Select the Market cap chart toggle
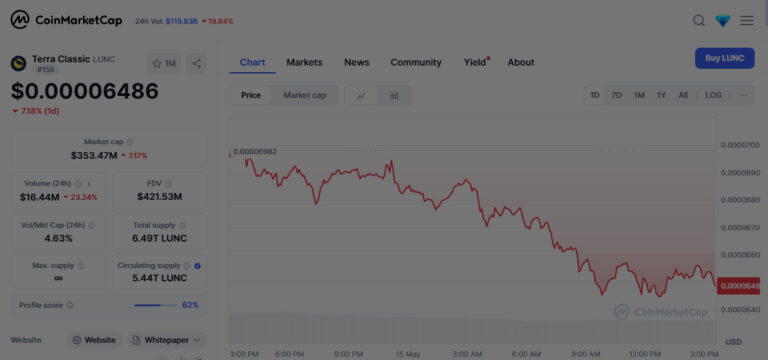Viewport: 768px width, 360px height. (305, 96)
